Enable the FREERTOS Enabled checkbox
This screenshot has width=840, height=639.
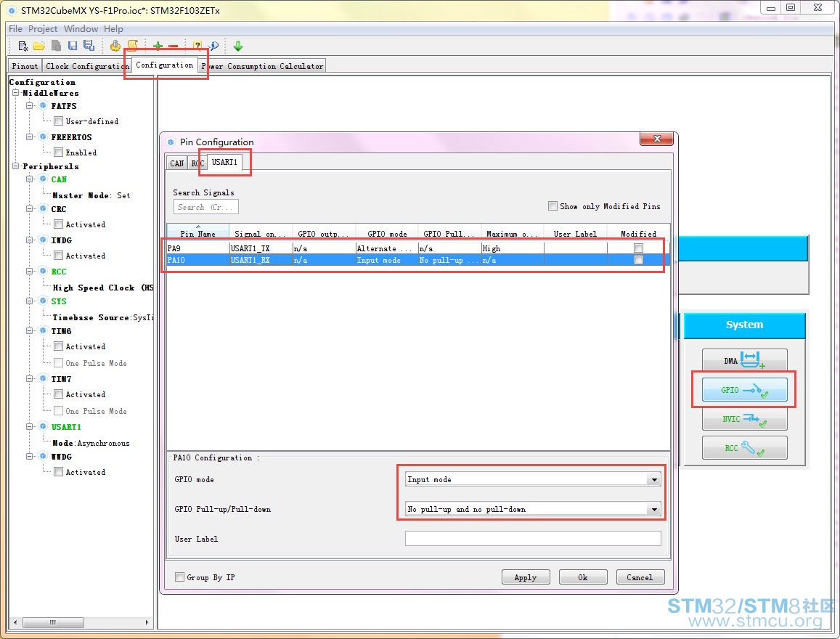[x=58, y=152]
